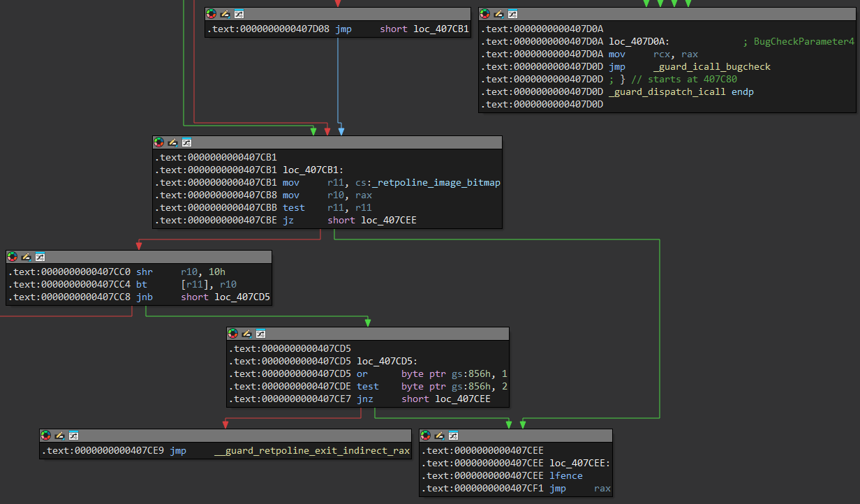Click pencil icon on loc_407CB1 block header
Viewport: 860px width, 504px height.
tap(172, 142)
